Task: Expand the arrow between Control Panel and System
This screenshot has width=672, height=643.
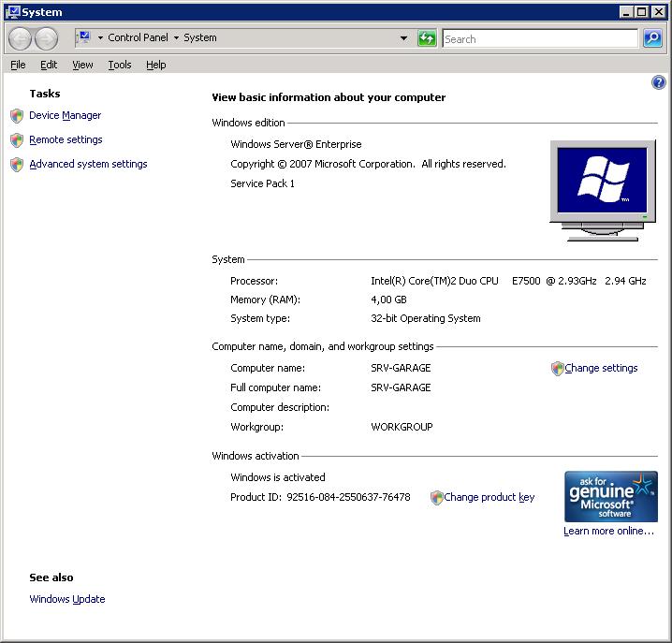Action: [176, 38]
